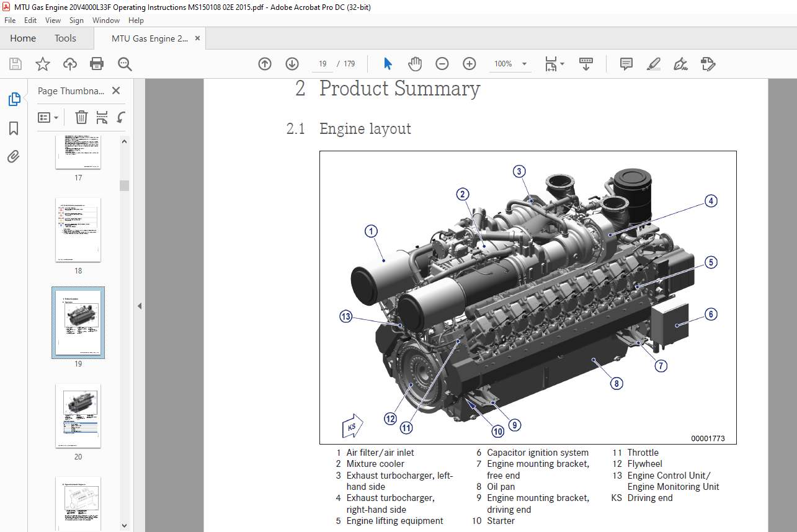Open the Sign document tool

680,64
